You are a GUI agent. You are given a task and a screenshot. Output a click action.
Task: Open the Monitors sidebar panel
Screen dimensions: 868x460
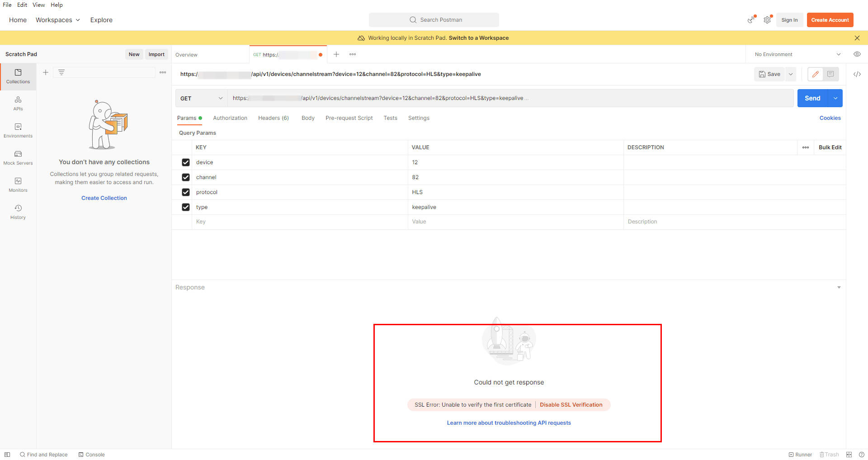18,185
